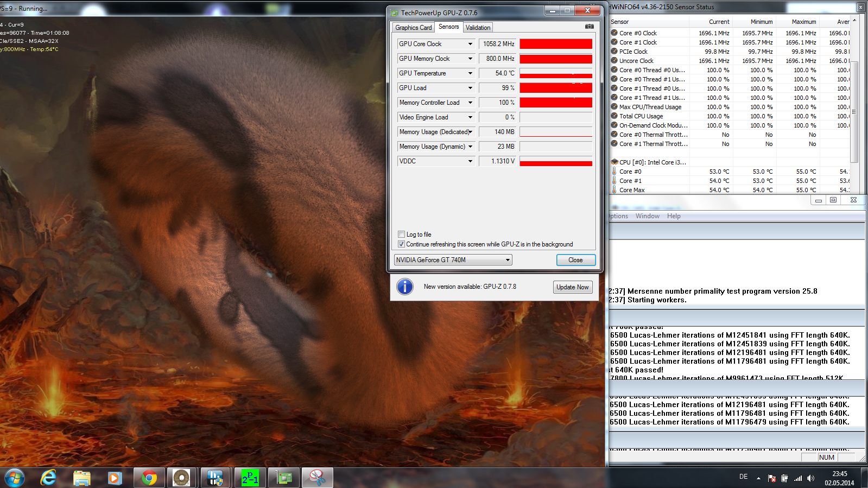The width and height of the screenshot is (868, 488).
Task: Click the Uncore Clock sensor icon in HWiNFO
Action: (614, 61)
